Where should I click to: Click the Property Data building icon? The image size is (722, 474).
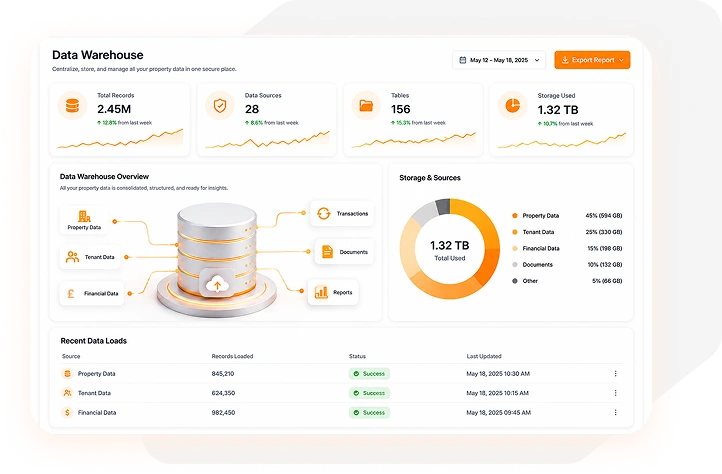click(x=84, y=216)
